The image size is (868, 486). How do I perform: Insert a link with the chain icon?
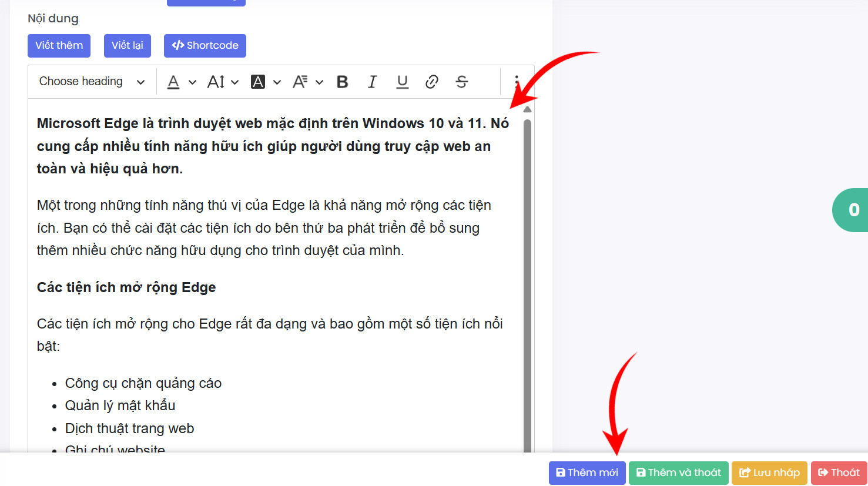(432, 82)
